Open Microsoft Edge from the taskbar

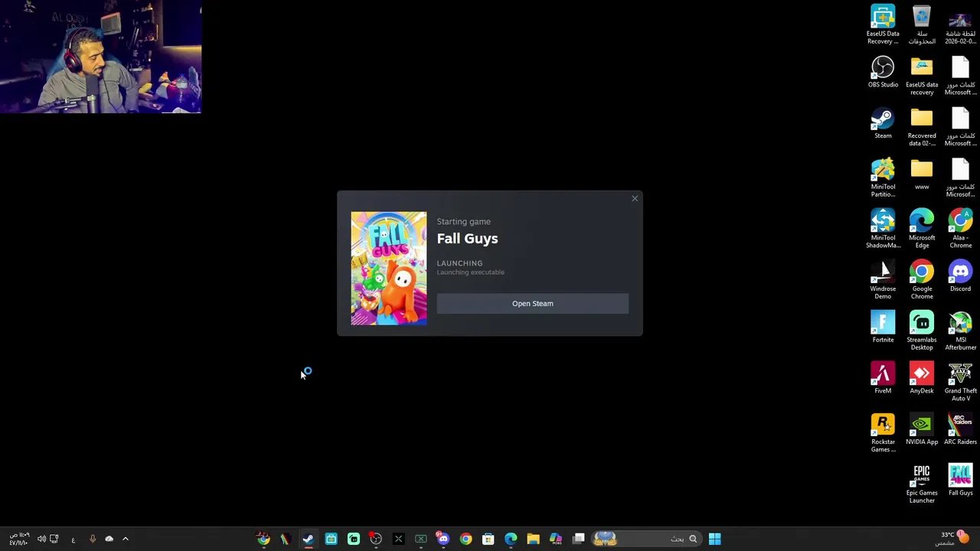511,539
